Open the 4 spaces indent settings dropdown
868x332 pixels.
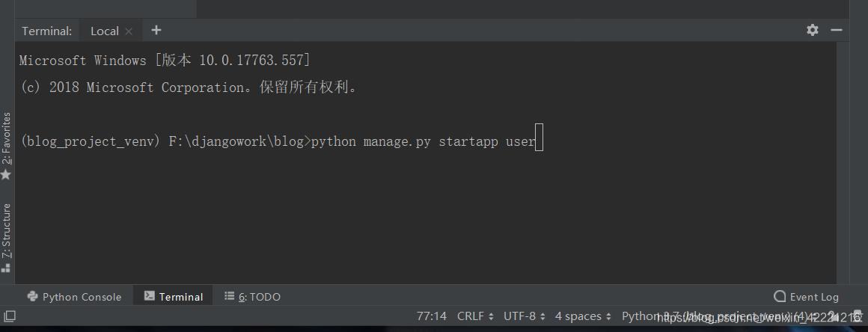point(583,316)
